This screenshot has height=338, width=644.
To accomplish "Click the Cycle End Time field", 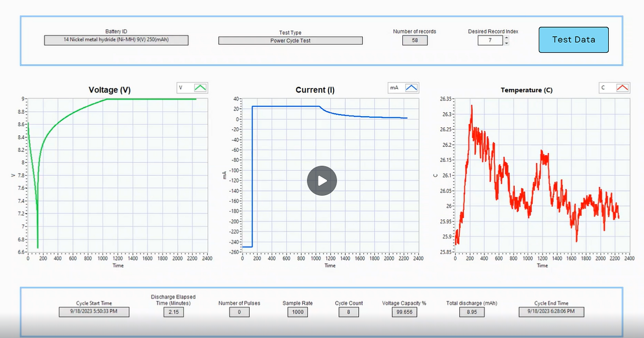I will [551, 312].
